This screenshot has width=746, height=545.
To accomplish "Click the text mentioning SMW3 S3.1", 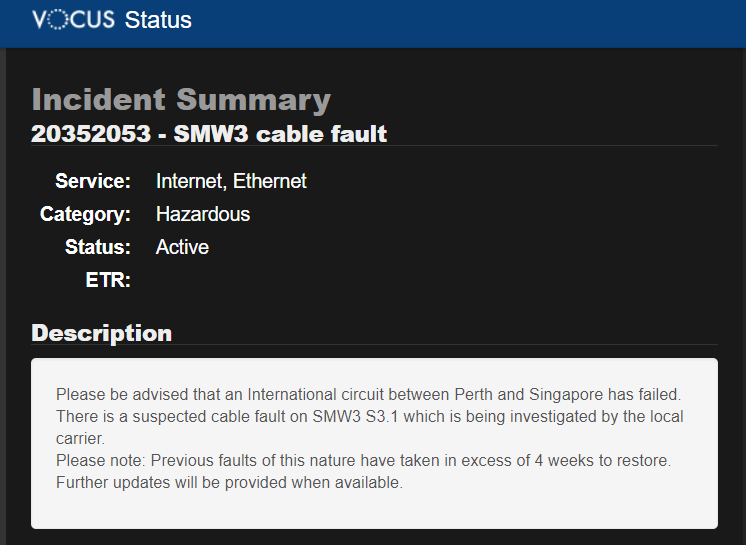I will 370,417.
